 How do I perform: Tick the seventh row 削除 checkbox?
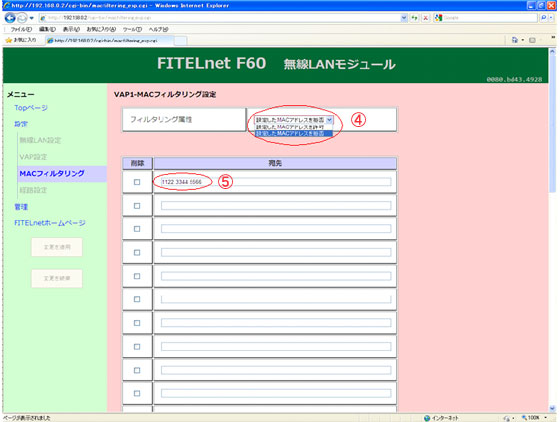137,323
